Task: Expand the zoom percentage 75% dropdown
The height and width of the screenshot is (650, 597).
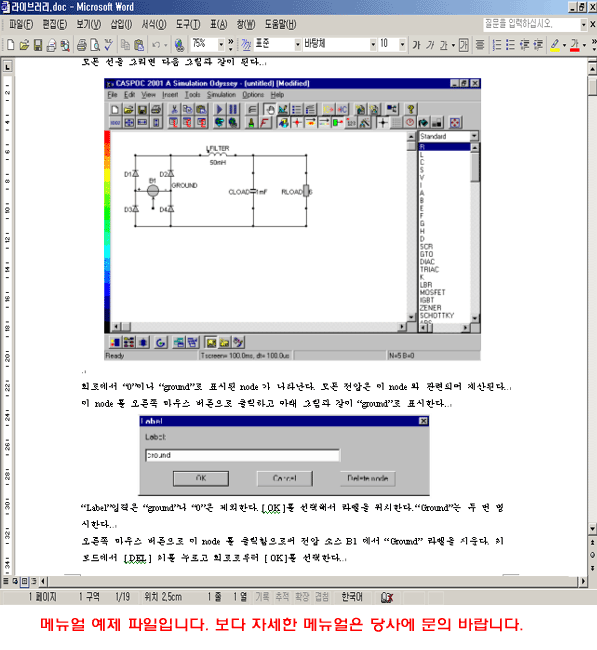Action: click(x=221, y=44)
